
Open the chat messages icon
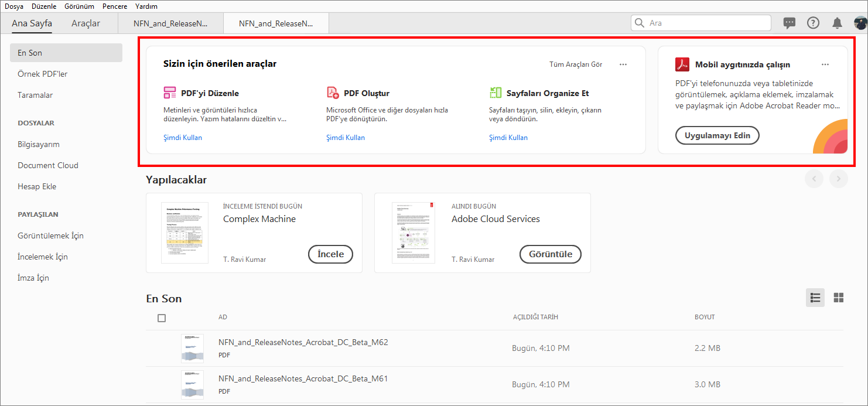pos(790,23)
